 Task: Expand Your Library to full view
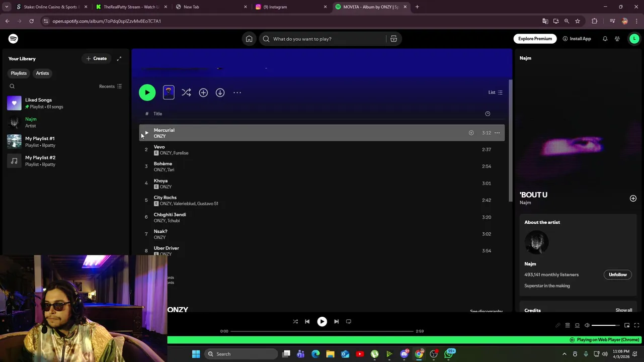pos(119,59)
